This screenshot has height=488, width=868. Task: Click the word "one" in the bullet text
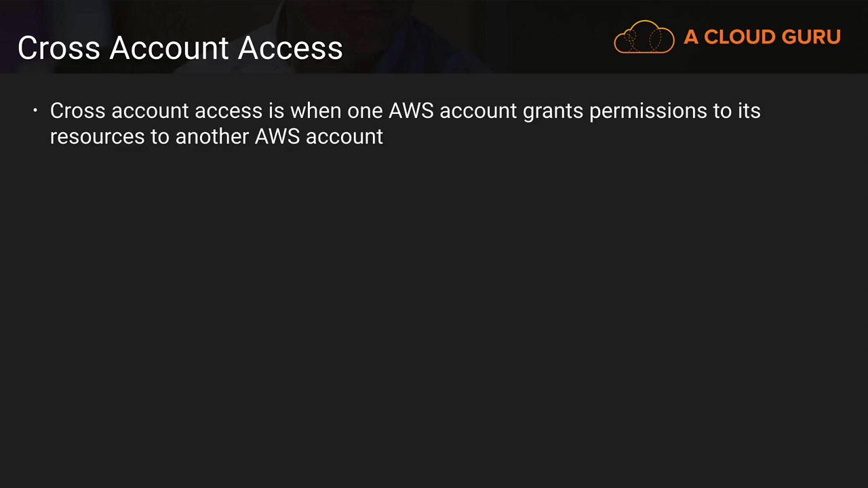coord(365,110)
